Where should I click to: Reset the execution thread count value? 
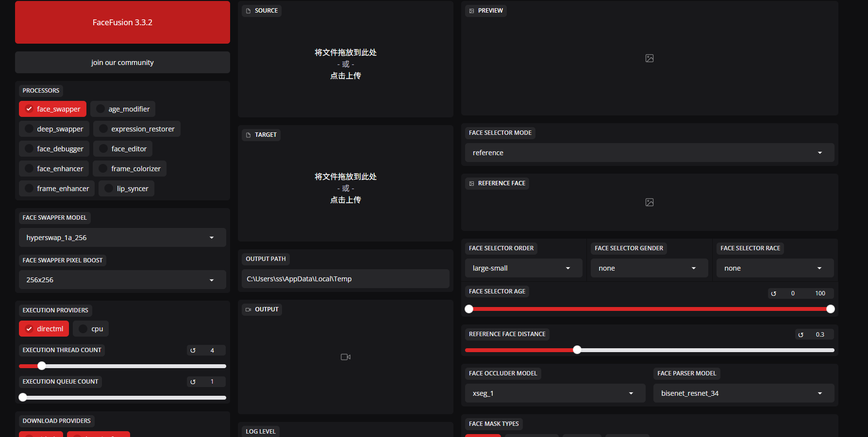coord(193,350)
